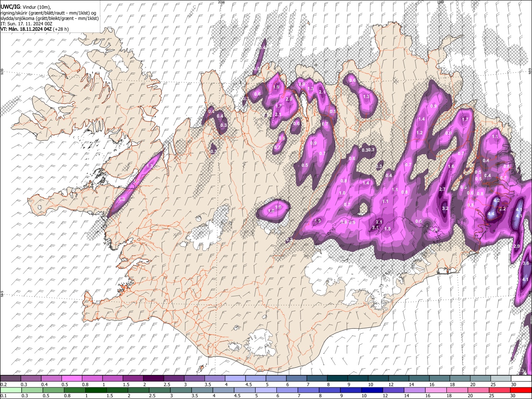
Task: Choose the pale periwinkle swatch at 4 in the snow scale
Action: (234, 379)
